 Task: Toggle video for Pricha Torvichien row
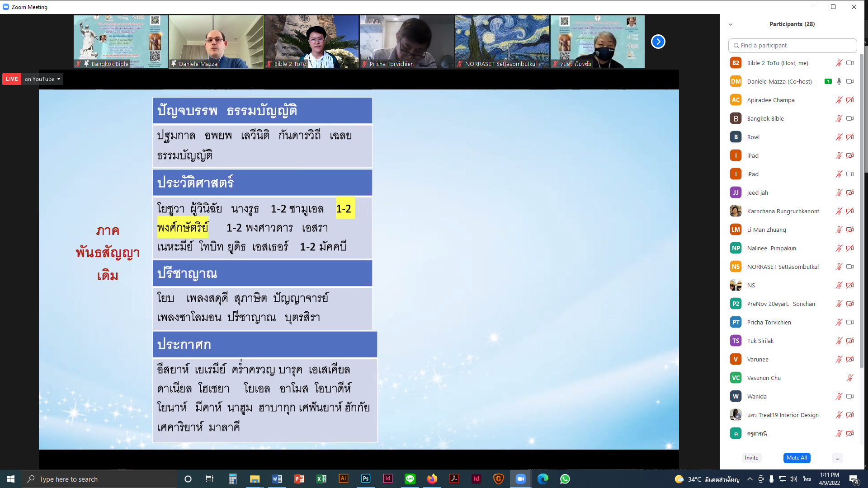coord(850,322)
